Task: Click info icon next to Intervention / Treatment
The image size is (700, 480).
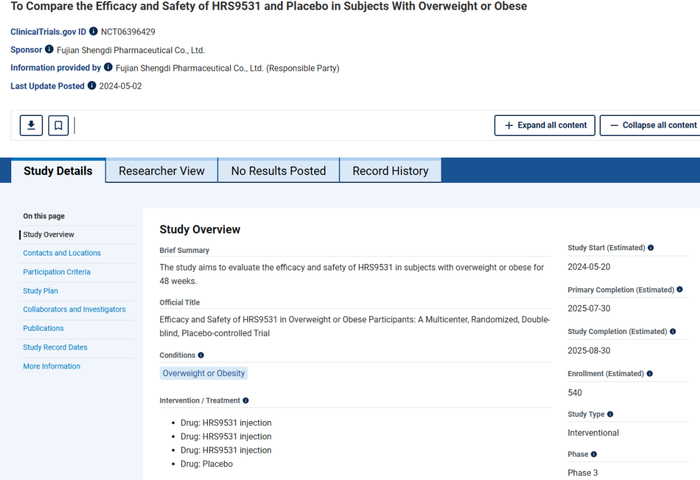Action: [246, 401]
